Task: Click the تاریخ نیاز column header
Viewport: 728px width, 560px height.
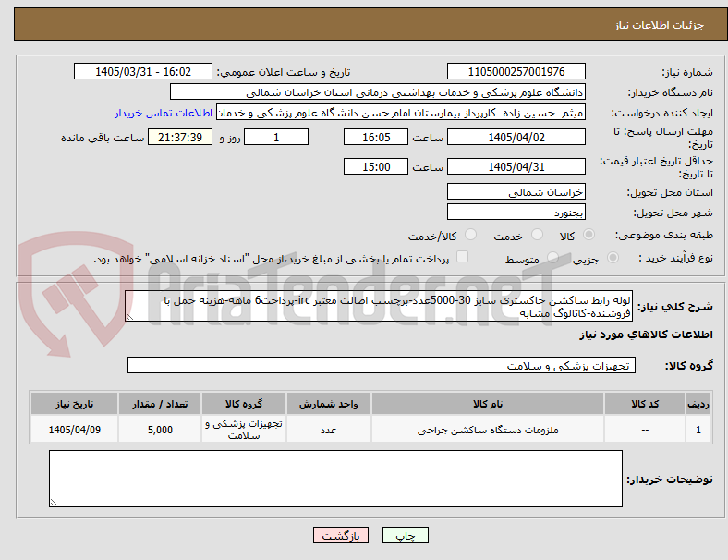Action: pos(74,404)
